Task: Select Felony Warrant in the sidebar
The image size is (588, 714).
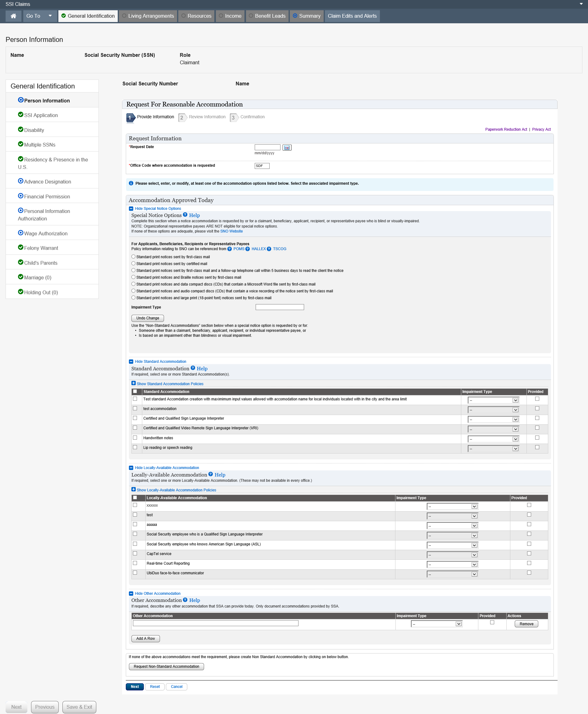Action: [x=41, y=248]
